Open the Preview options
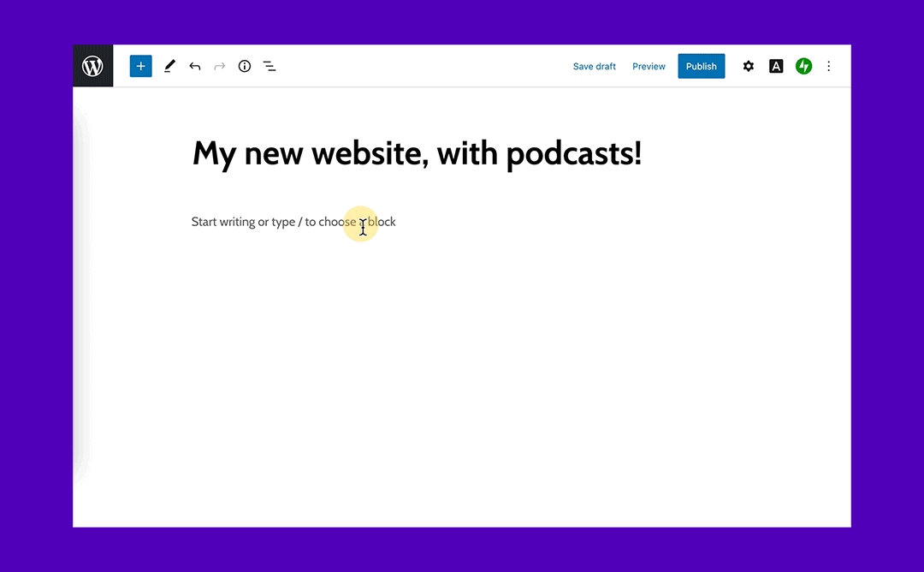The image size is (924, 572). (x=649, y=66)
